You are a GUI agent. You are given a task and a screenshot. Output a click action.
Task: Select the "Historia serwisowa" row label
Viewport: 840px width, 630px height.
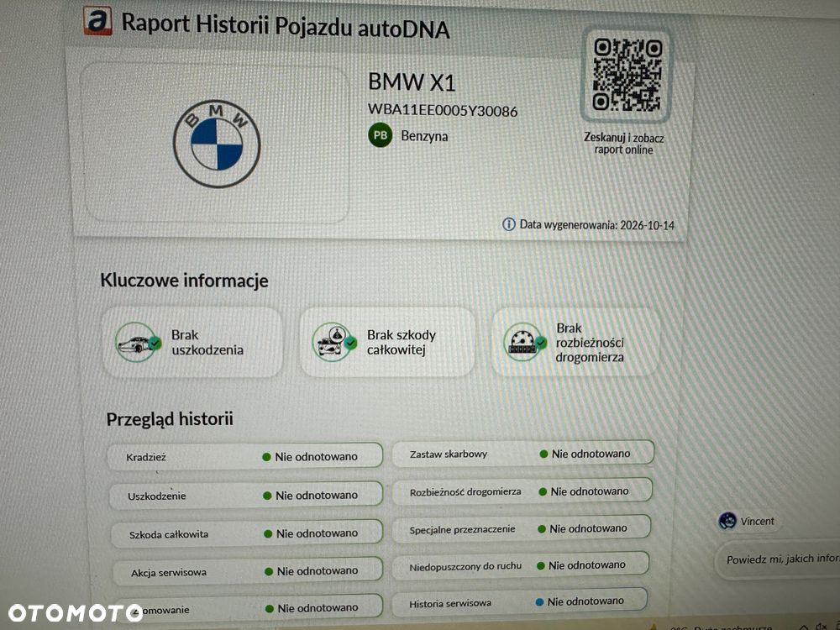(450, 602)
